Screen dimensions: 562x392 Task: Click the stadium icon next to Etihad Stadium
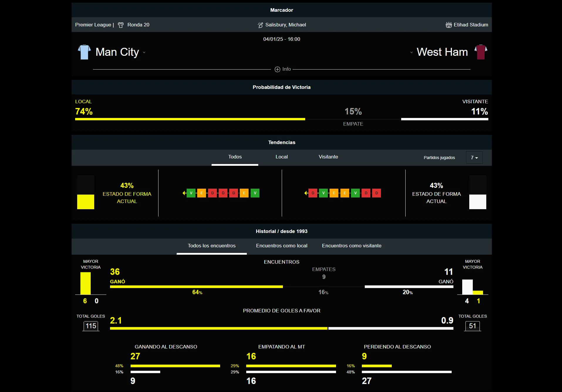click(449, 25)
